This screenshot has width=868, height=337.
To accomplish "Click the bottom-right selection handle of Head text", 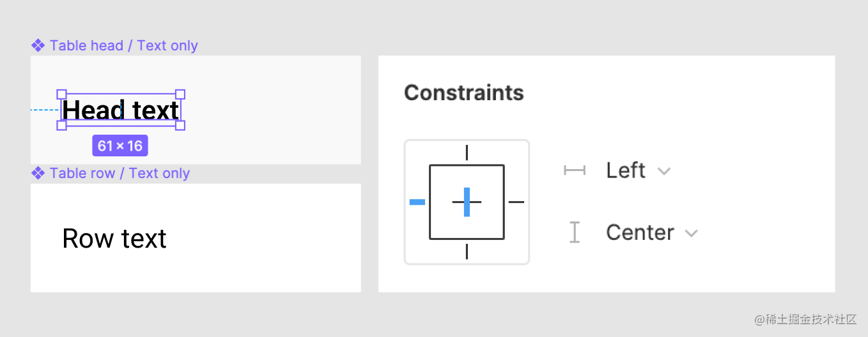I will click(180, 125).
